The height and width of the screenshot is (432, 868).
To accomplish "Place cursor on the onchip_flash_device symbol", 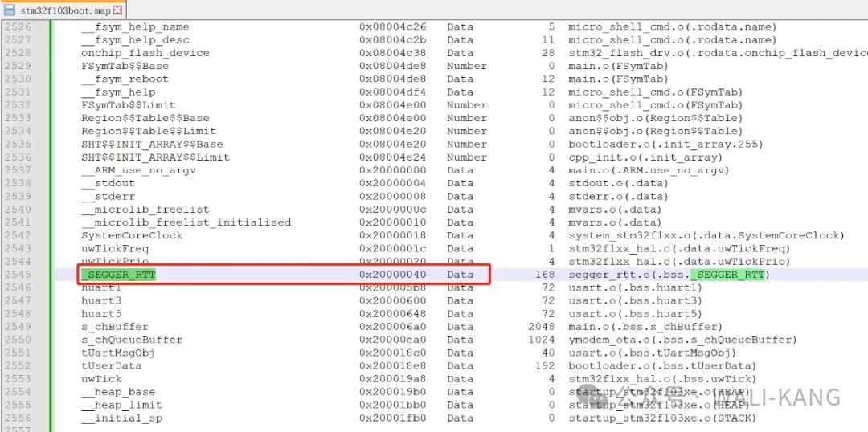I will [145, 53].
